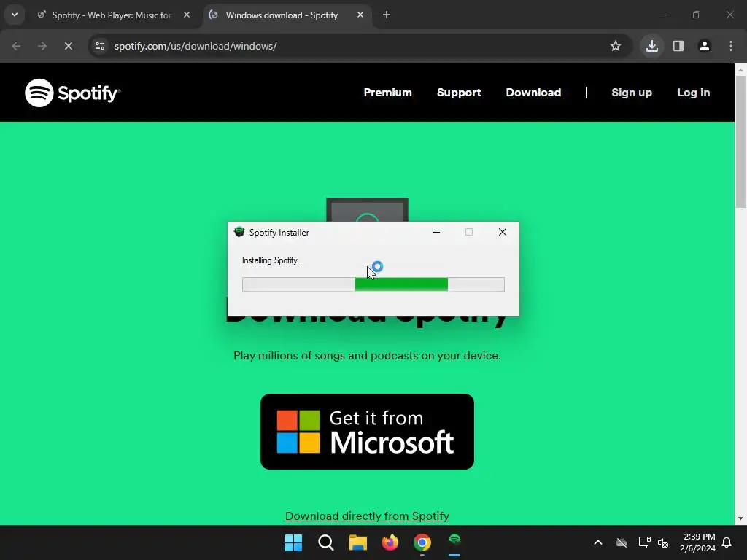Screen dimensions: 747x560
Task: Close the Spotify Web Player tab
Action: tap(187, 15)
